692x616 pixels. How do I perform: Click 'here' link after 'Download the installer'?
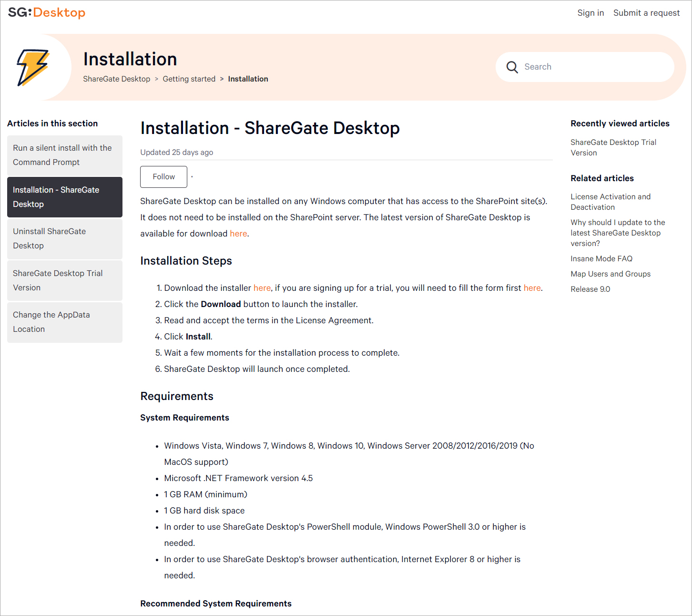coord(262,288)
